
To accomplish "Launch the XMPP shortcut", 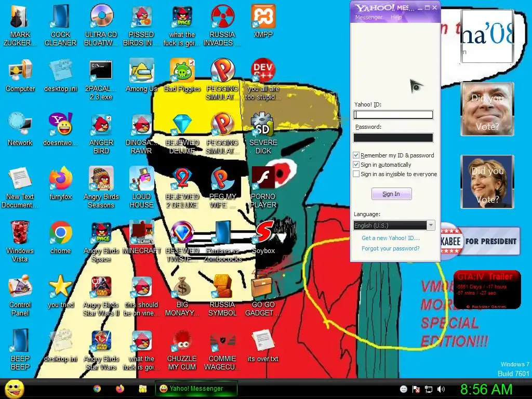I will point(263,16).
